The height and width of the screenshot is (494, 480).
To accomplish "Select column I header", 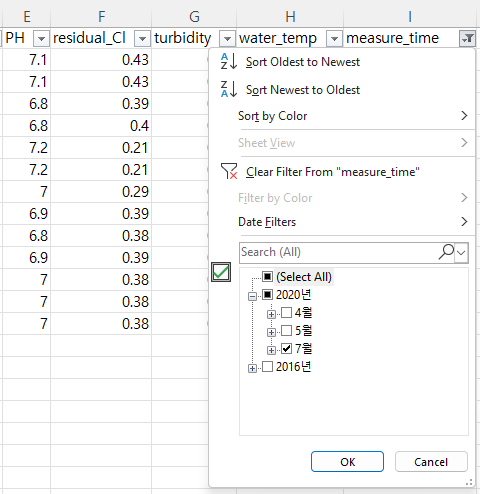I will pyautogui.click(x=410, y=16).
